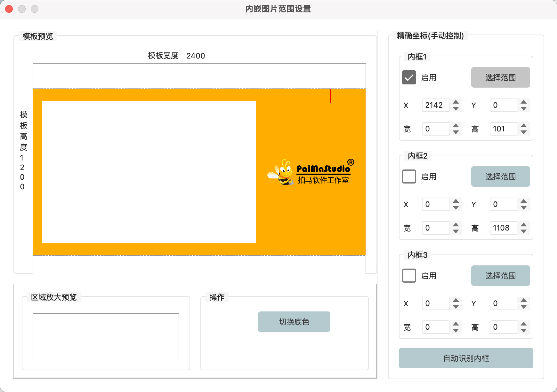Increment the 宽 value of 内框3

[456, 325]
